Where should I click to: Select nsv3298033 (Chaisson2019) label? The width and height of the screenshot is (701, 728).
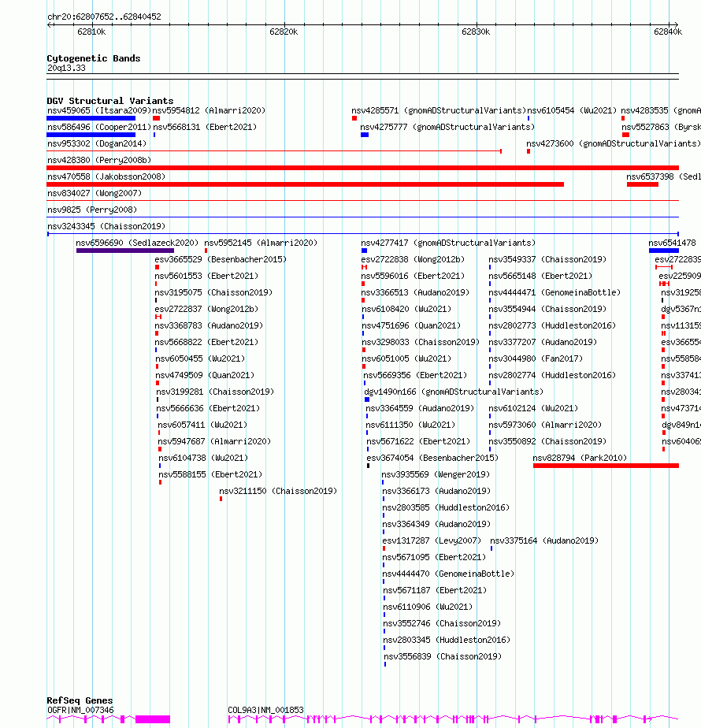pyautogui.click(x=421, y=342)
